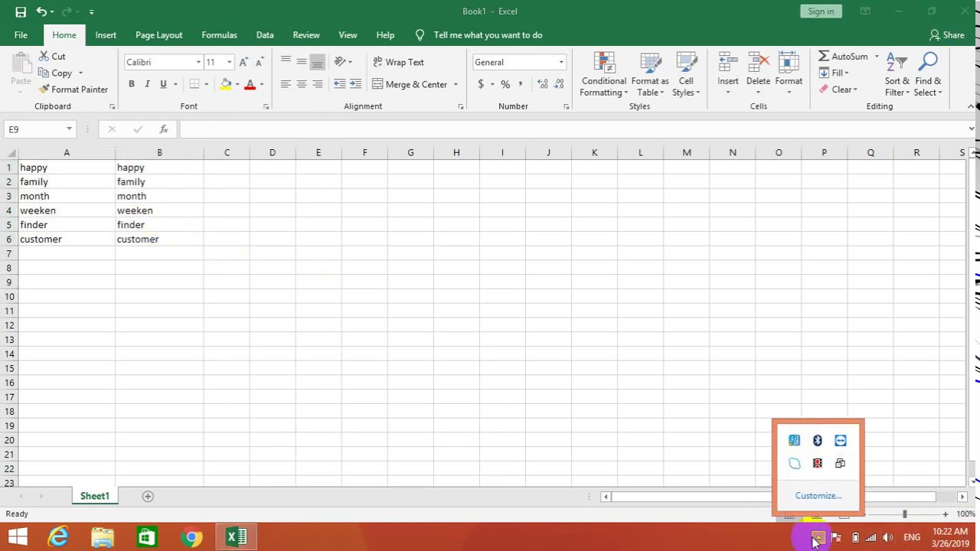
Task: Click the formula bar input
Action: (x=573, y=129)
